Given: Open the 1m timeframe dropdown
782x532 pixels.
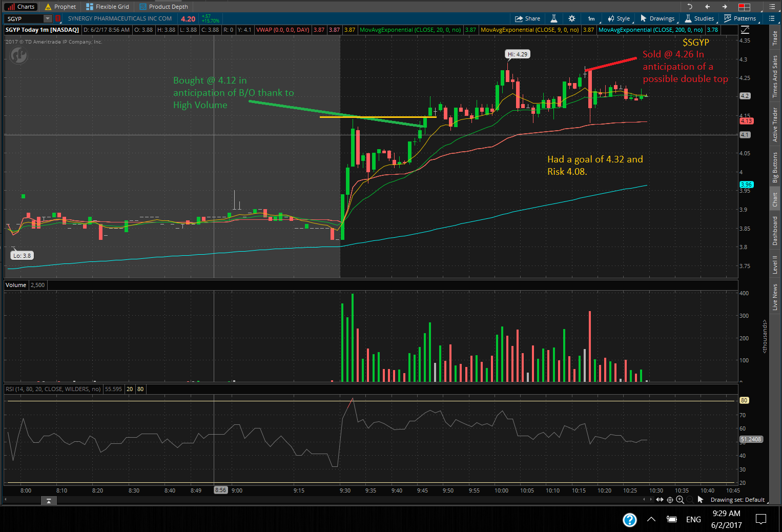Looking at the screenshot, I should click(x=591, y=18).
